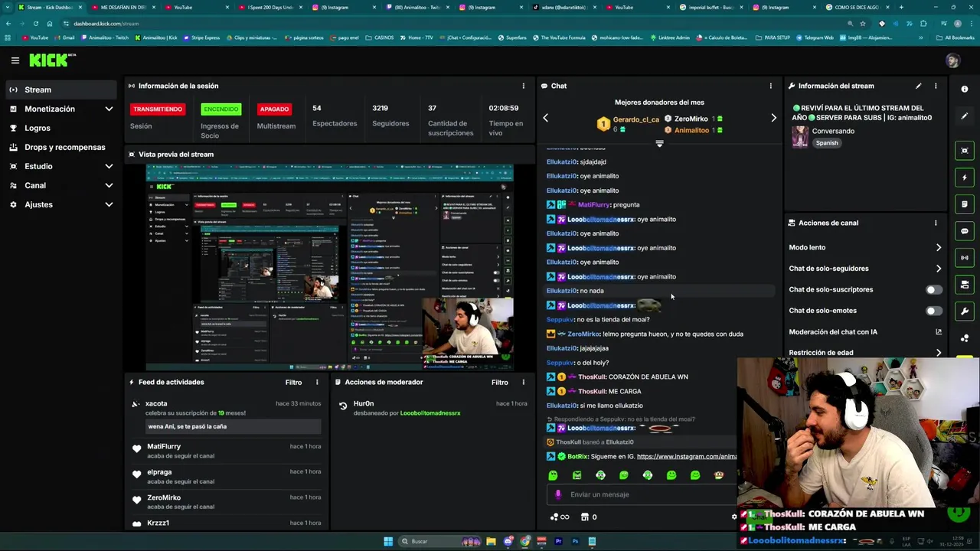Click the stream preview thumbnail
Viewport: 980px width, 551px height.
pyautogui.click(x=329, y=267)
